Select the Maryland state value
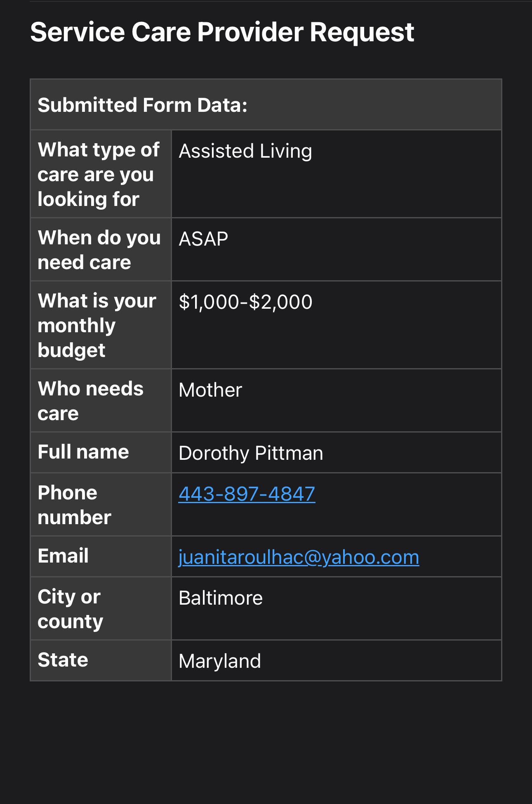 [220, 661]
